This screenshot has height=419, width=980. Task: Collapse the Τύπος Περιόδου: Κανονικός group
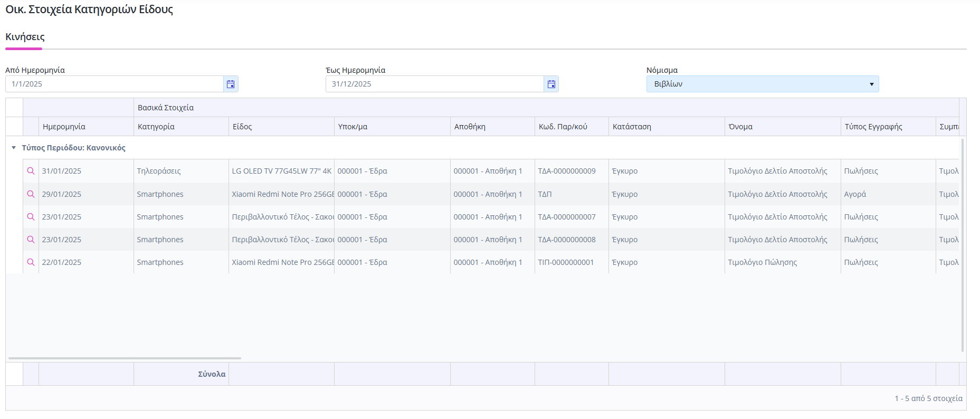tap(14, 148)
